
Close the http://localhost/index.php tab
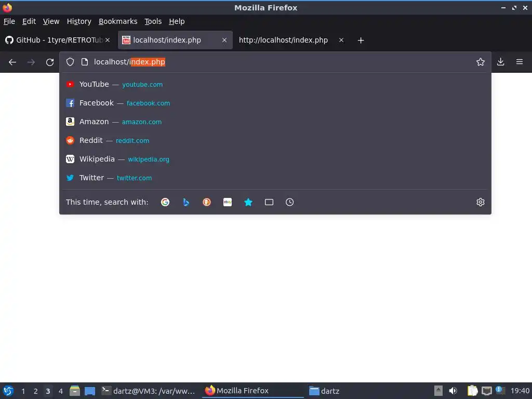(341, 40)
